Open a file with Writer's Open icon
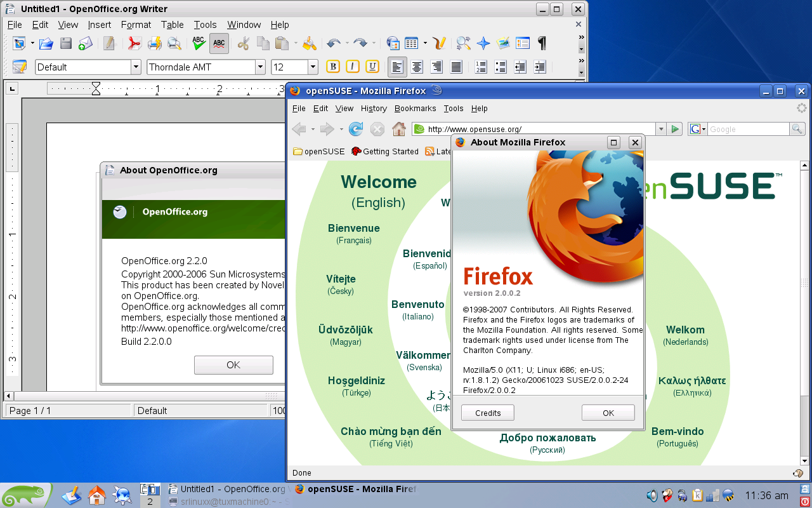 (x=46, y=43)
